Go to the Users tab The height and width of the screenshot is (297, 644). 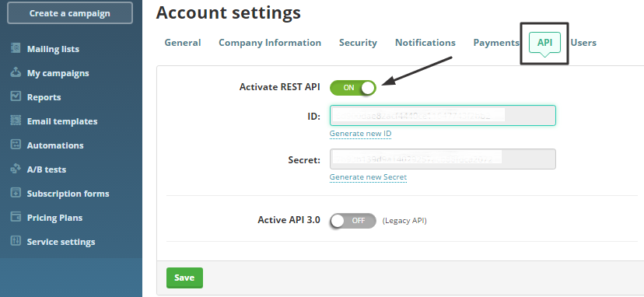(x=583, y=43)
